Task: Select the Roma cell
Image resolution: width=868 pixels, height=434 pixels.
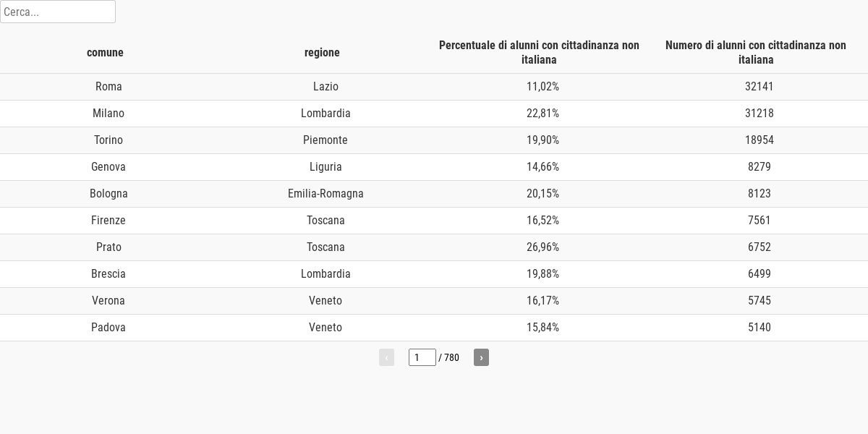Action: pyautogui.click(x=109, y=87)
